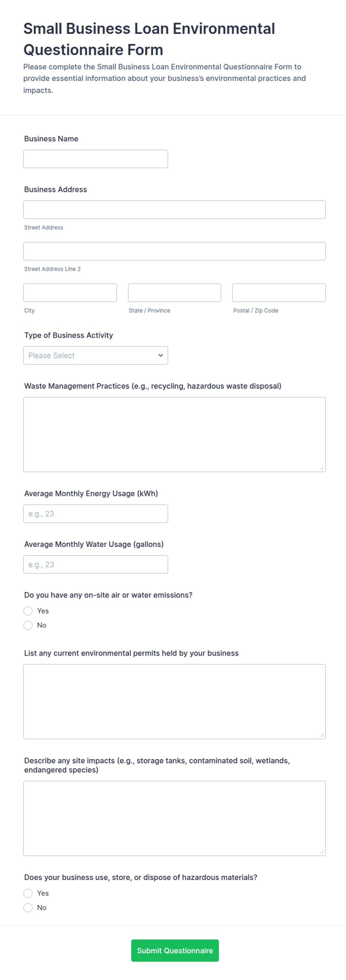Focus the Street Address field
The image size is (346, 980).
point(174,209)
